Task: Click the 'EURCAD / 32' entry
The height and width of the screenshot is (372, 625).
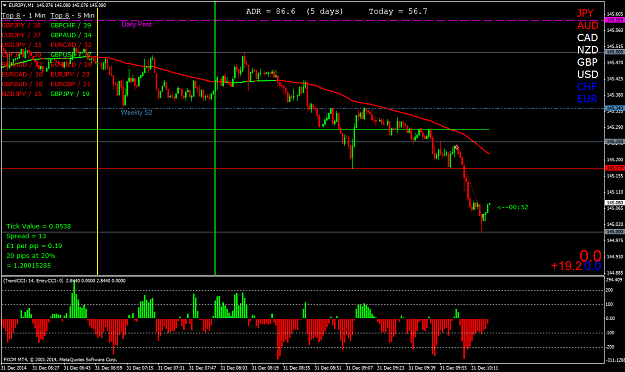Action: (71, 45)
